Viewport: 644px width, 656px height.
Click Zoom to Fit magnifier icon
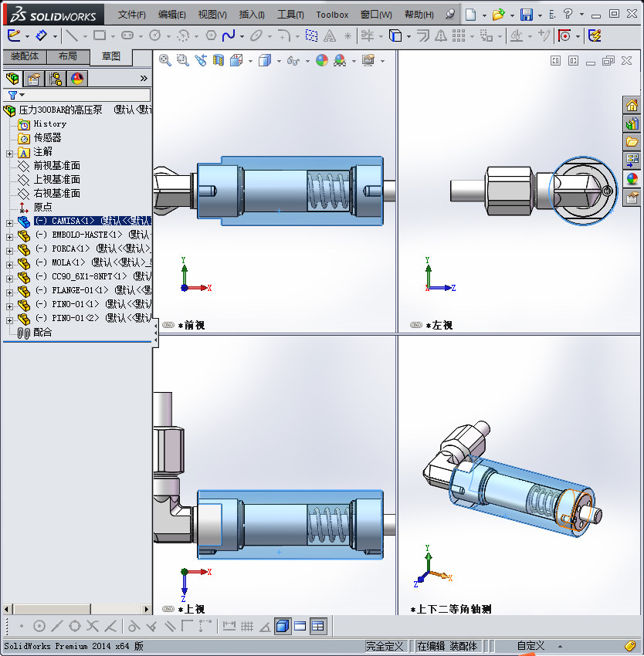pyautogui.click(x=164, y=61)
